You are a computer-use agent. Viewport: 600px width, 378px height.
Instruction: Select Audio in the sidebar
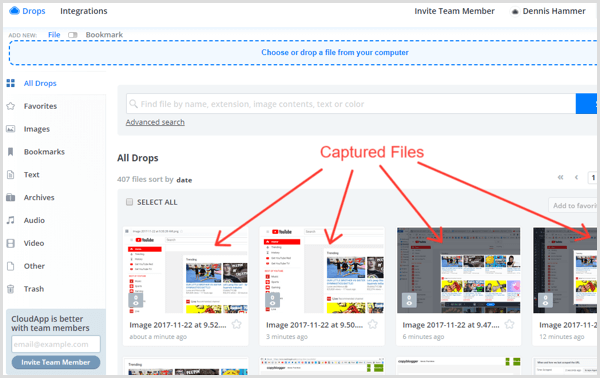pyautogui.click(x=34, y=220)
